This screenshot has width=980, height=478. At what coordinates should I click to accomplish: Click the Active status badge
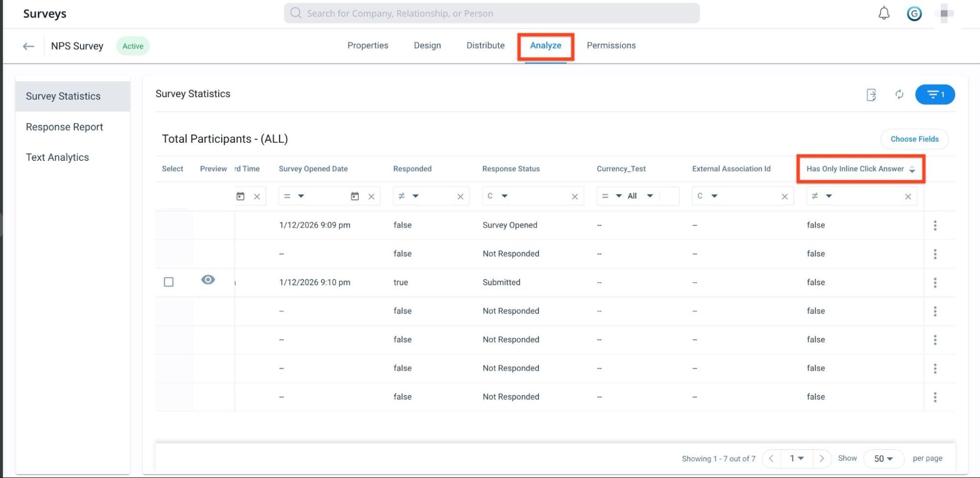tap(133, 46)
